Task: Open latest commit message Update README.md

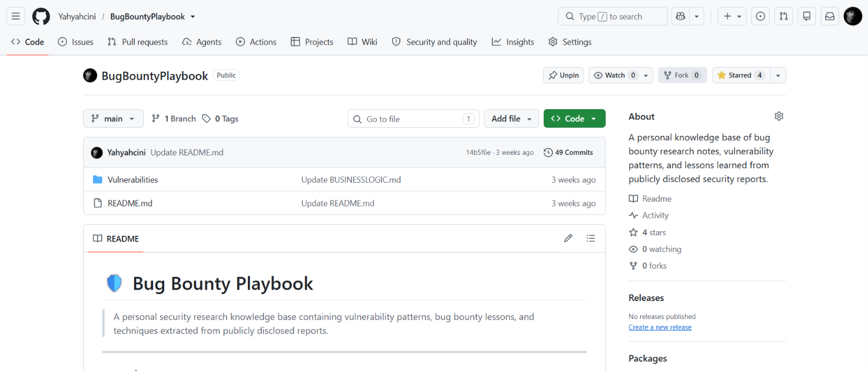Action: tap(187, 153)
